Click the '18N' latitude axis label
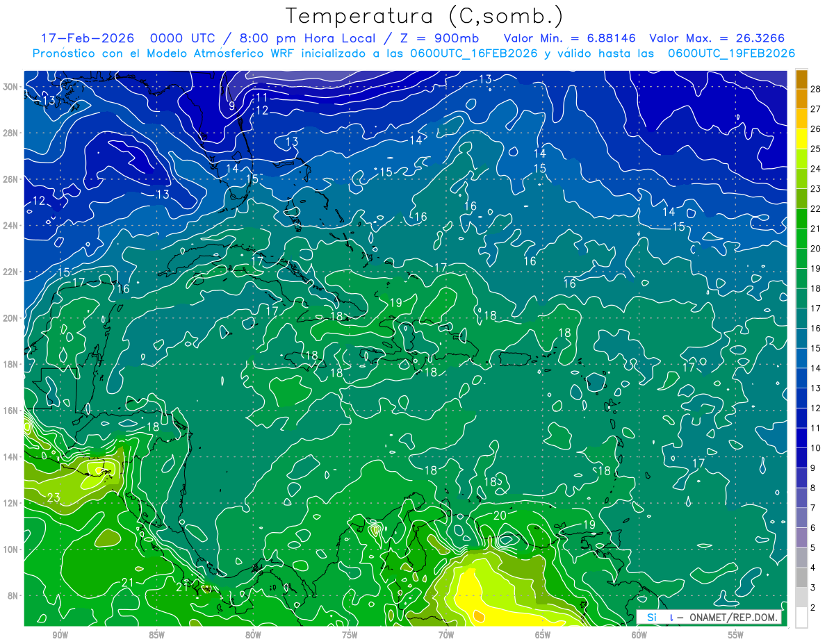 11,364
